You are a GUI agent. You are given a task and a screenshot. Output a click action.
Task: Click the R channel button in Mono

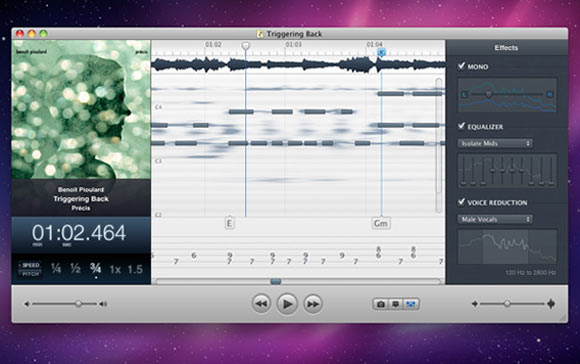[x=550, y=95]
